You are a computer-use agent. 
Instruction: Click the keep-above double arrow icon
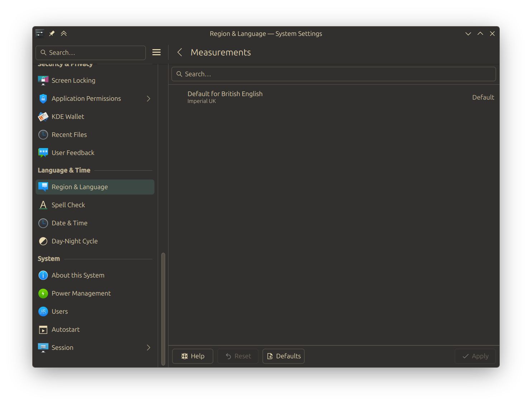[64, 33]
